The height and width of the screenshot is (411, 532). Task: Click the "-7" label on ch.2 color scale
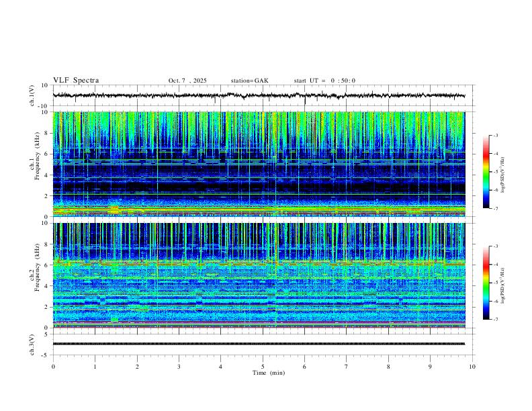click(x=495, y=320)
